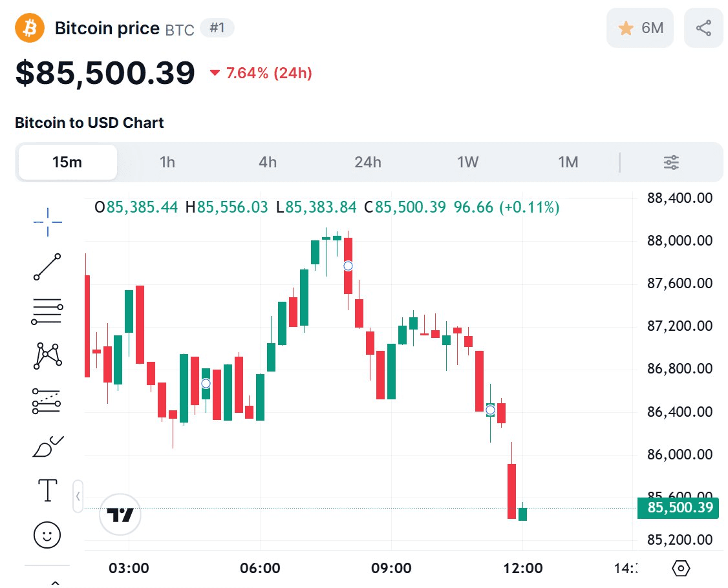Switch to the 1h interval tab
728x588 pixels.
(167, 162)
